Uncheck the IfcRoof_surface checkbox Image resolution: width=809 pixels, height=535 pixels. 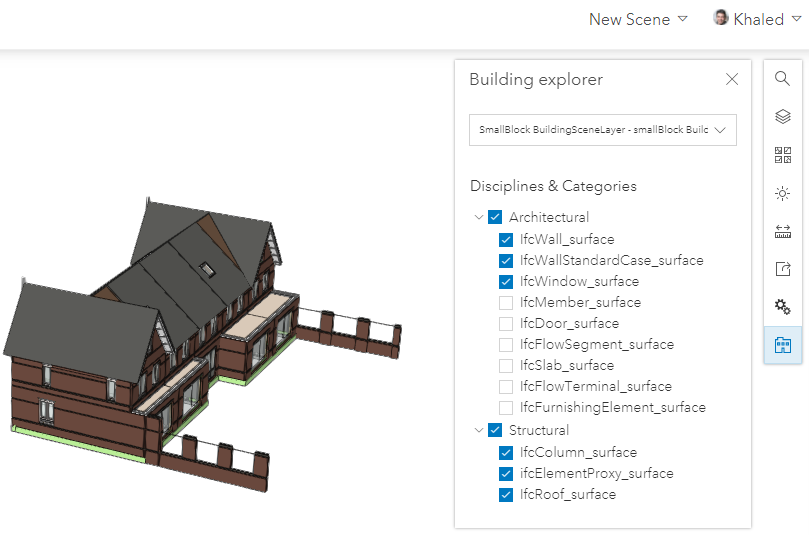point(506,495)
